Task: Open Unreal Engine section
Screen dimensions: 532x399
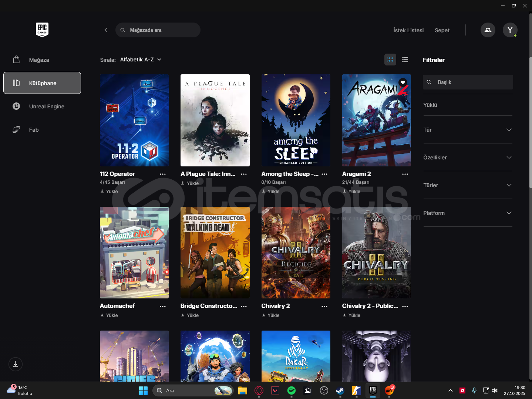Action: [42, 106]
